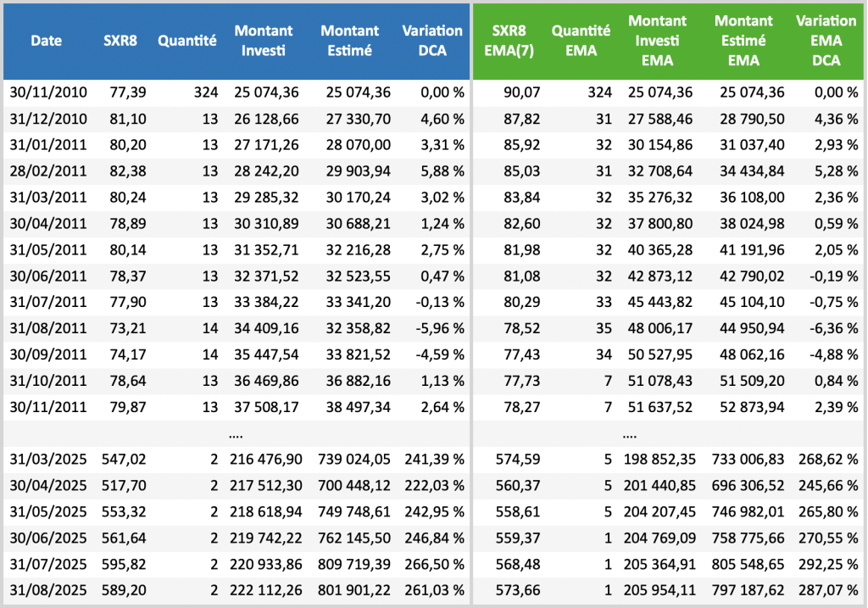Click the Montant Estimé EMA header
Screen dimensions: 868x608
pos(743,40)
